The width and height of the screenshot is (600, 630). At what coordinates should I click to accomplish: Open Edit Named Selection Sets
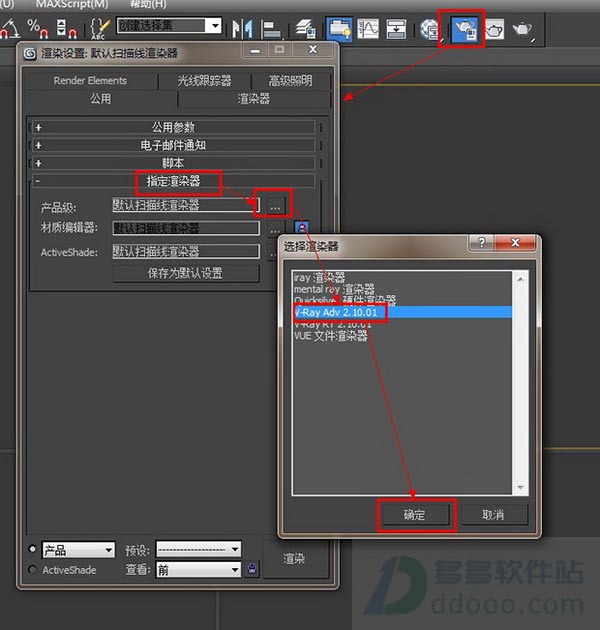click(99, 29)
